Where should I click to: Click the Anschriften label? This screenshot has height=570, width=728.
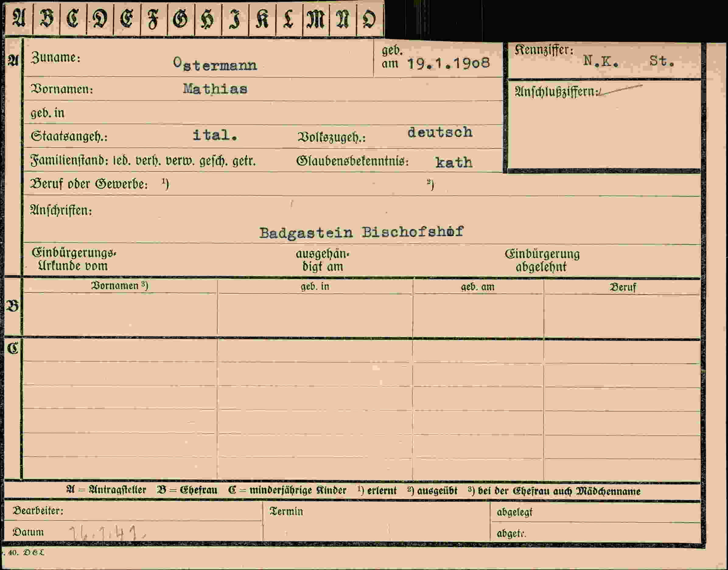click(61, 210)
